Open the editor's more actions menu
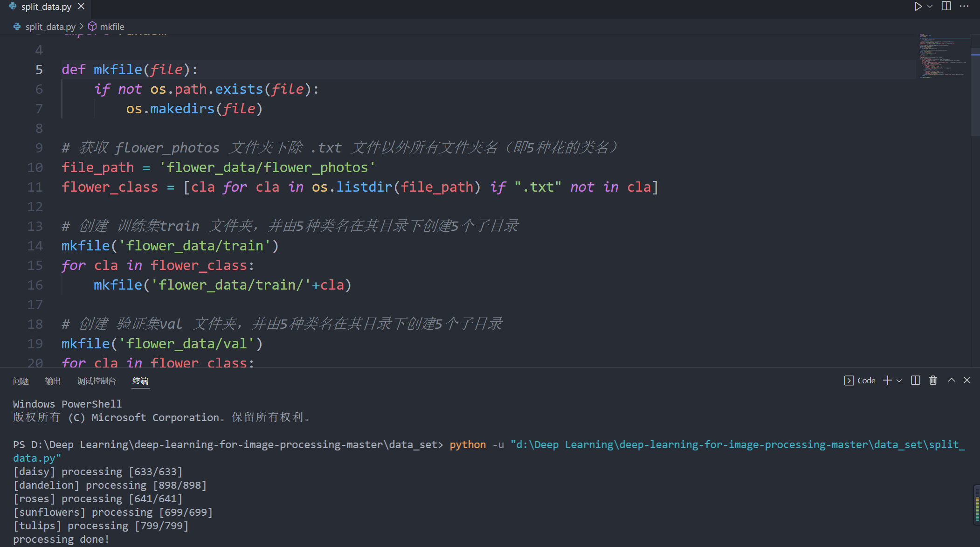The image size is (980, 547). tap(964, 6)
